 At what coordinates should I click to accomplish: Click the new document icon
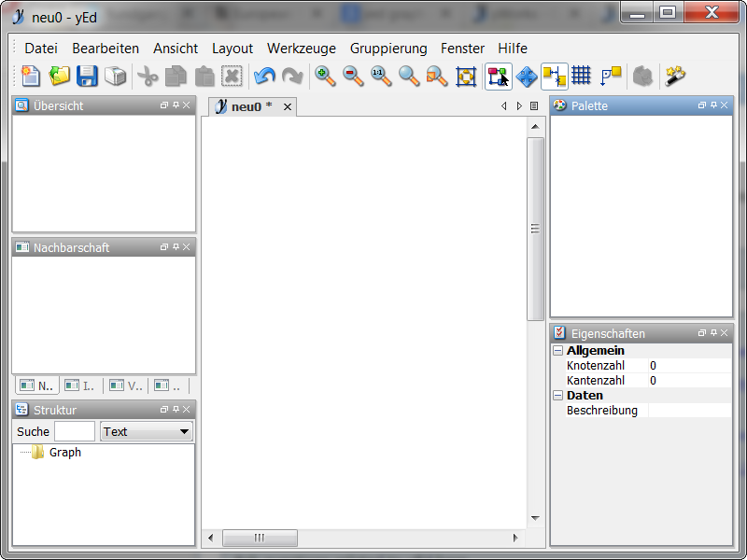[31, 77]
